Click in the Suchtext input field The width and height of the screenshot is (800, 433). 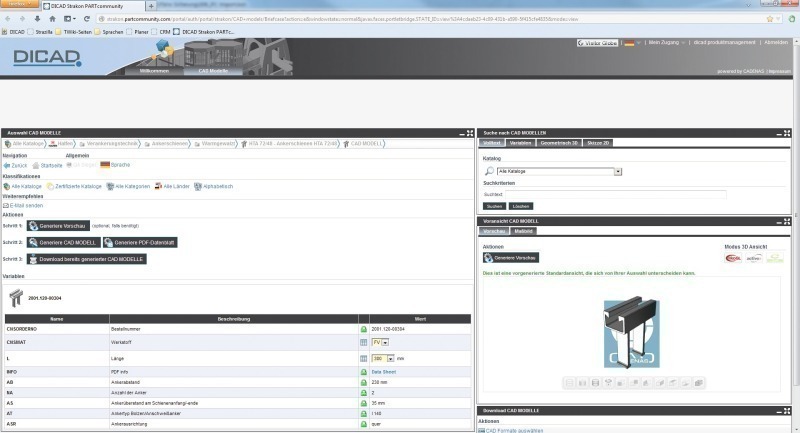(x=615, y=194)
